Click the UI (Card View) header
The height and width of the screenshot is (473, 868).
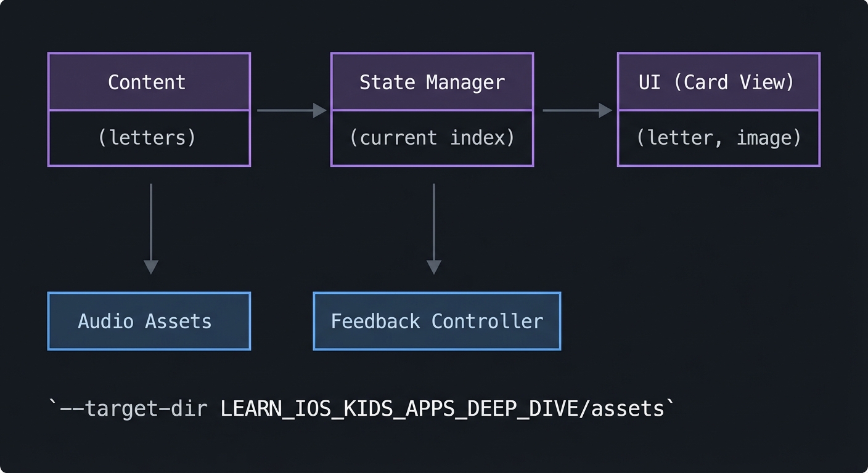[x=718, y=82]
